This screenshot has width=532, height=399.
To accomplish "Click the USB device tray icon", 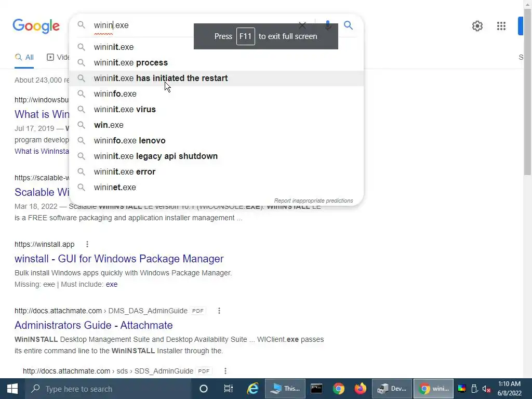I will (474, 389).
